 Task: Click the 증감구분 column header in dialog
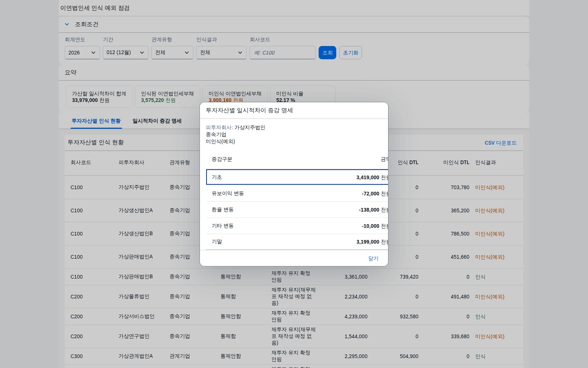tap(222, 159)
